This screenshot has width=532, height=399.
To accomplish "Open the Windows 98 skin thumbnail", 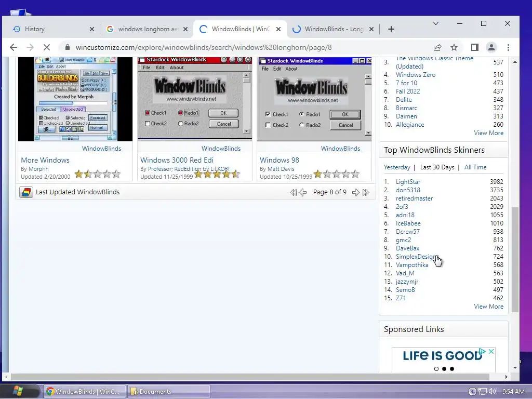I will (x=314, y=99).
